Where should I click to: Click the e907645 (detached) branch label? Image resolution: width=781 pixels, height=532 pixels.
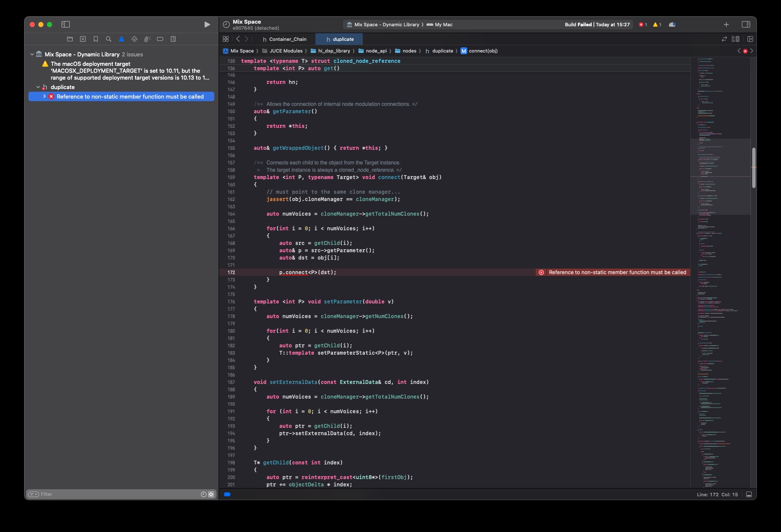point(256,28)
